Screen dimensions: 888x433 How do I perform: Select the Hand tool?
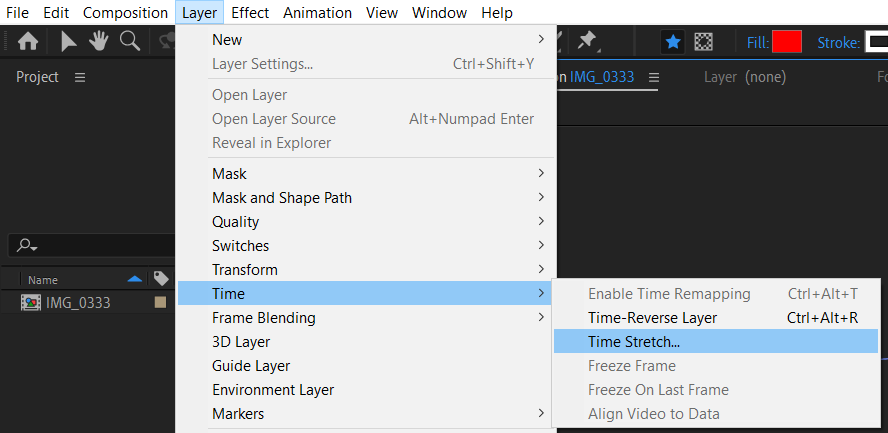tap(99, 41)
